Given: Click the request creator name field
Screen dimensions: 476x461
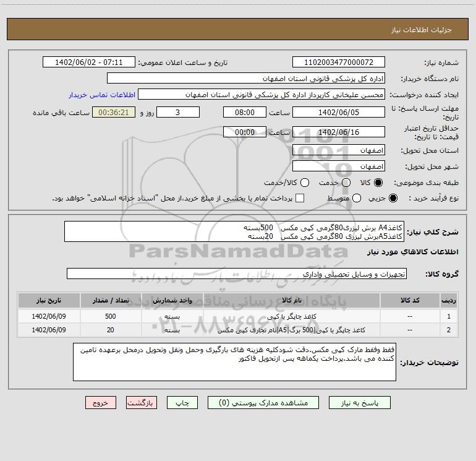Looking at the screenshot, I should click(261, 95).
